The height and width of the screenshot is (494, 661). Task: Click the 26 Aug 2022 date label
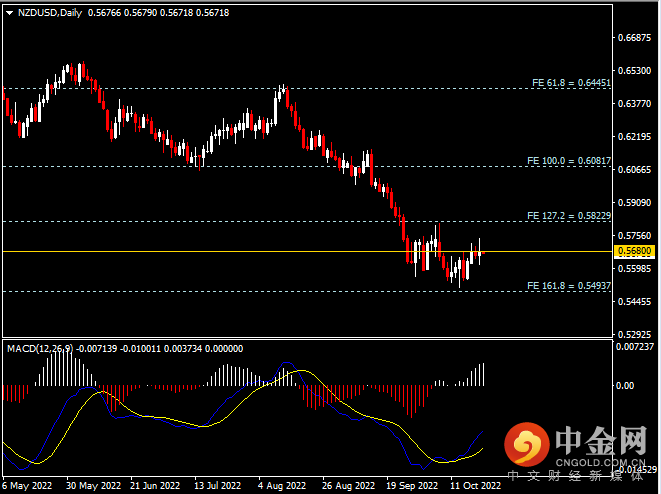(x=348, y=486)
